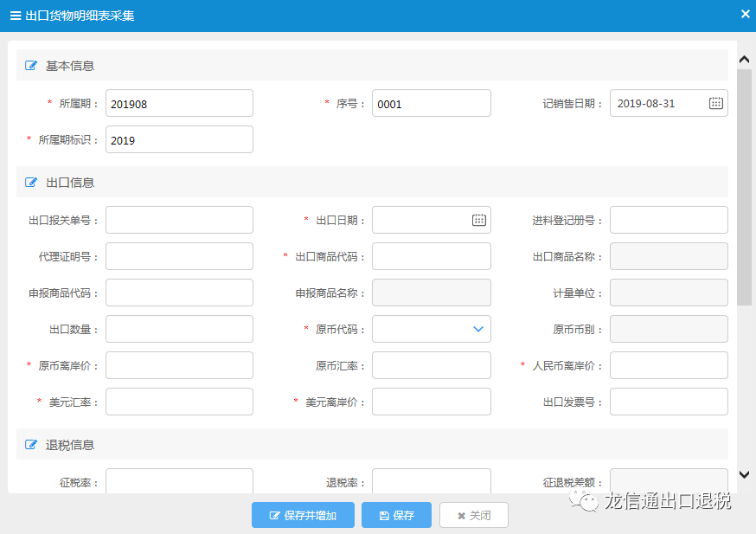Screen dimensions: 756x534
Task: Open calendar picker for 出口日期
Action: click(478, 220)
